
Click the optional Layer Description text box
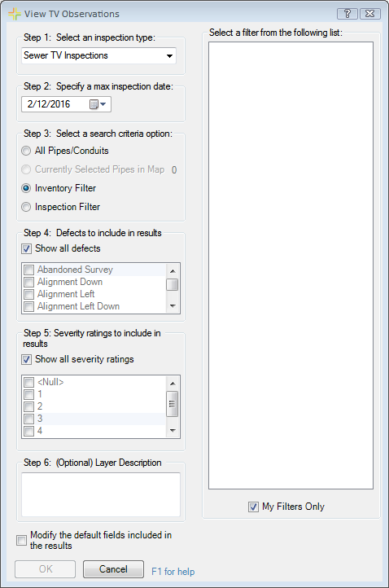(101, 494)
